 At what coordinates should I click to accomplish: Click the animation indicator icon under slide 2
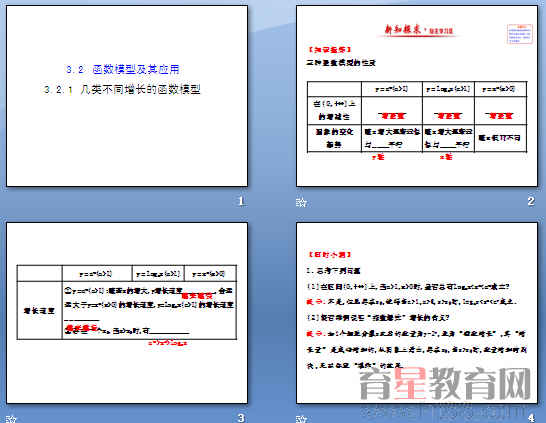click(301, 202)
